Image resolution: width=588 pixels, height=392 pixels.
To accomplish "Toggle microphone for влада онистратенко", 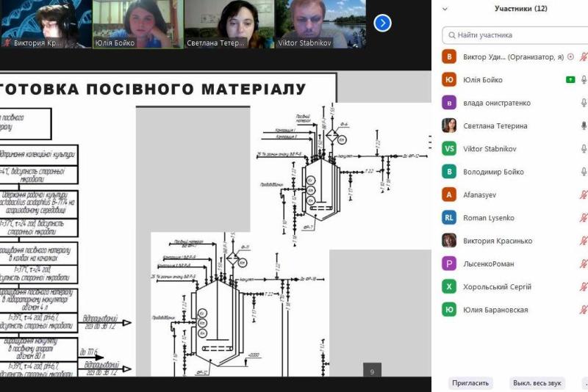I will click(584, 103).
